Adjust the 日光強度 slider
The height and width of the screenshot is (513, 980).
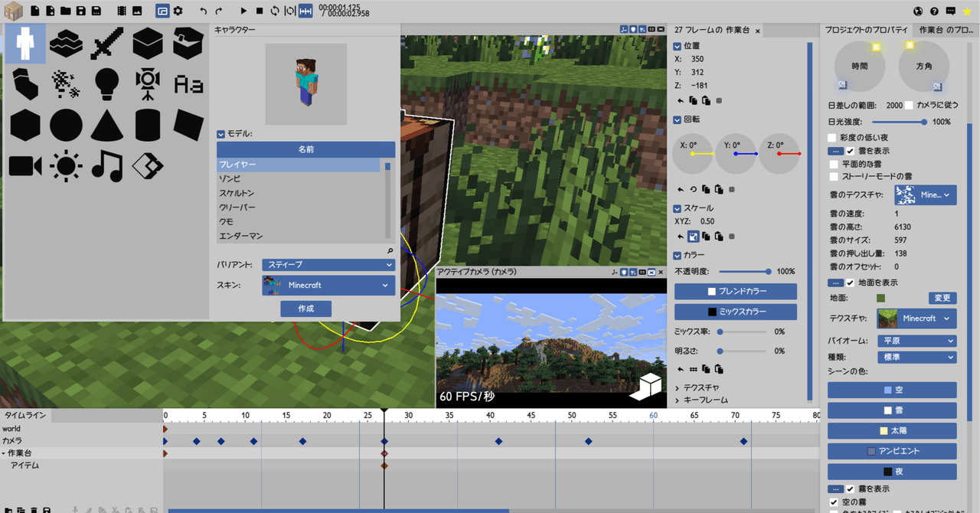pyautogui.click(x=899, y=122)
